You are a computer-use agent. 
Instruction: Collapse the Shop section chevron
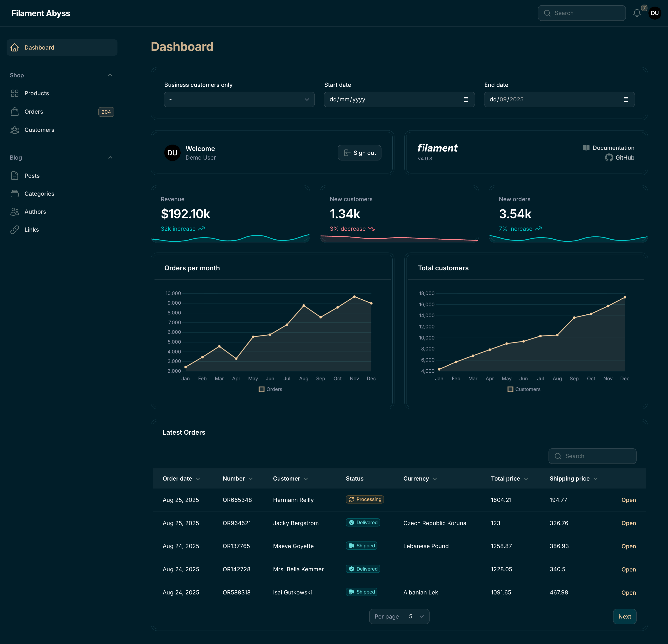110,75
